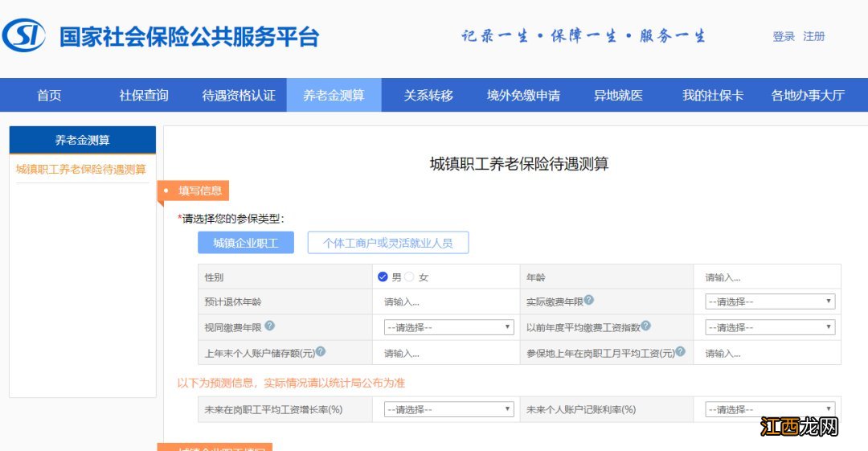
Task: Open the 实际缴费年限 dropdown
Action: pyautogui.click(x=770, y=301)
